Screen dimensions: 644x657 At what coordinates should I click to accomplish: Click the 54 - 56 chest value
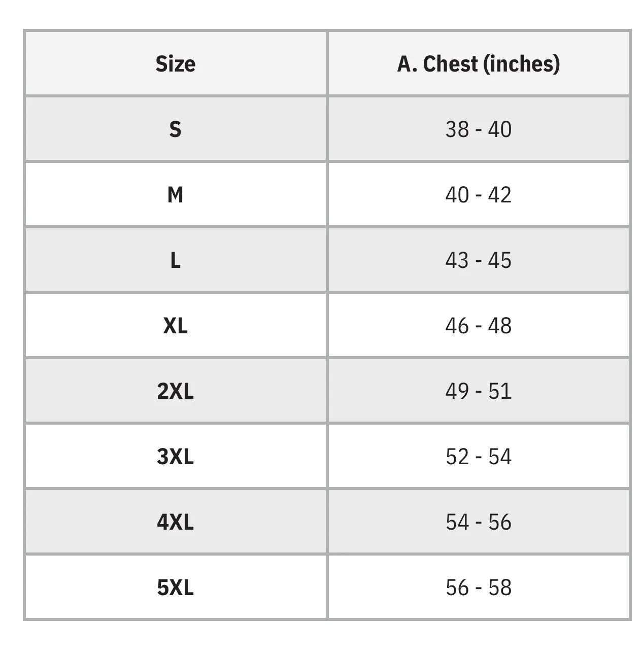(x=478, y=522)
